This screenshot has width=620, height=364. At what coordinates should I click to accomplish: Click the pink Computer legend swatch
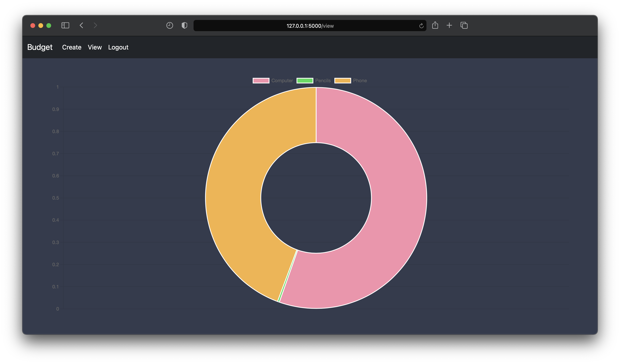[x=261, y=81]
